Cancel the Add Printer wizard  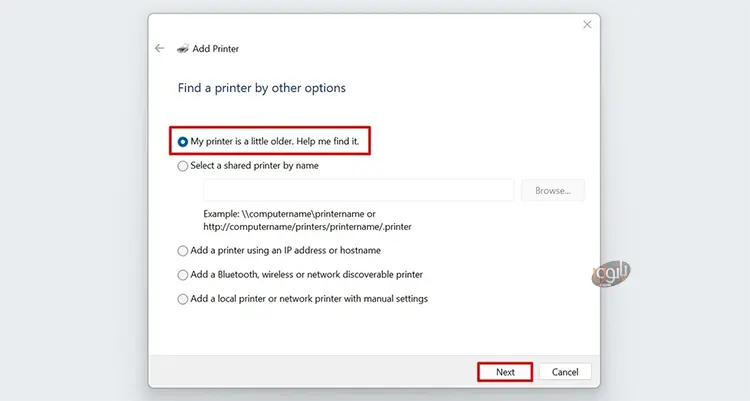(x=565, y=372)
